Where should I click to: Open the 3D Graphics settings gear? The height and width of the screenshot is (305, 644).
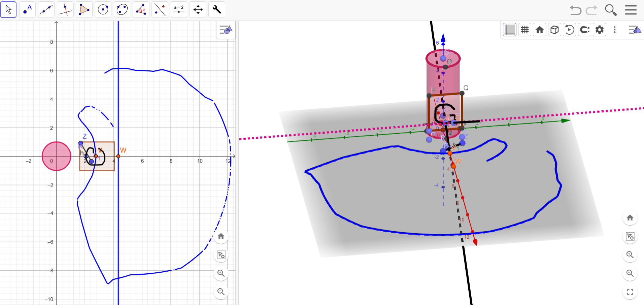pyautogui.click(x=599, y=30)
